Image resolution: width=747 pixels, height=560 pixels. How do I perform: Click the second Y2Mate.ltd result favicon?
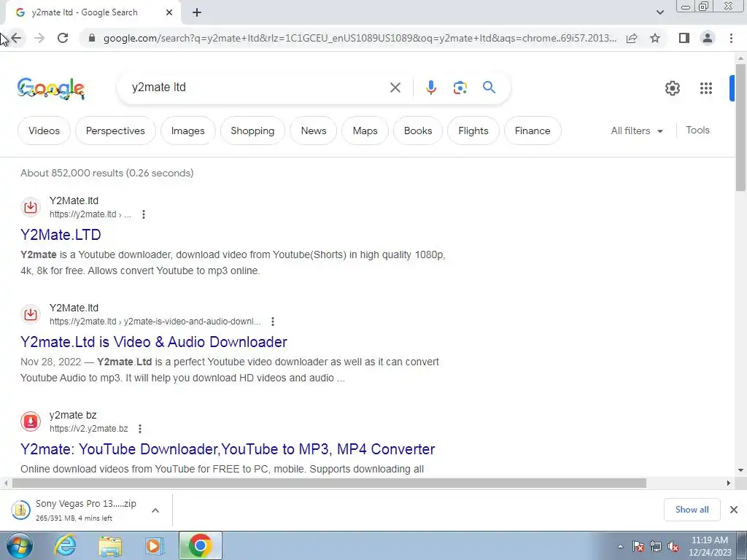[x=31, y=314]
